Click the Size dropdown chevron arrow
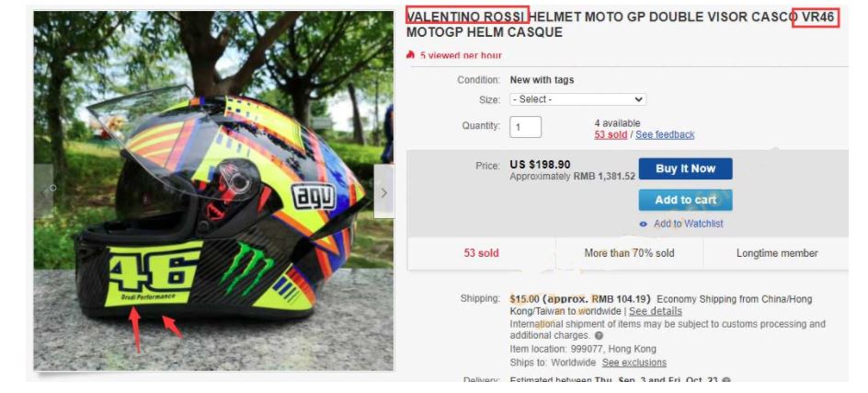This screenshot has width=868, height=393. pyautogui.click(x=639, y=99)
